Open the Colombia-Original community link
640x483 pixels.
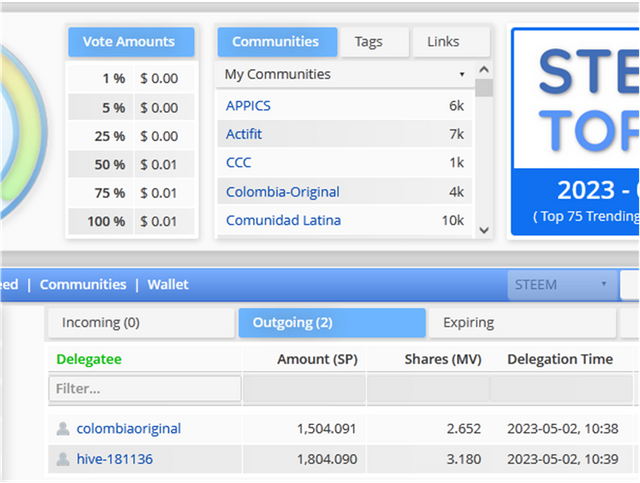[282, 191]
